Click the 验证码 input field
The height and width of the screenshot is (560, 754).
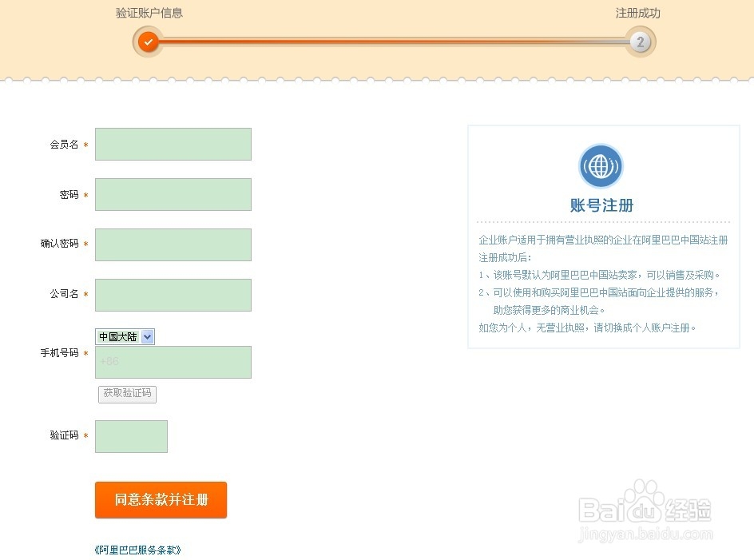[131, 436]
